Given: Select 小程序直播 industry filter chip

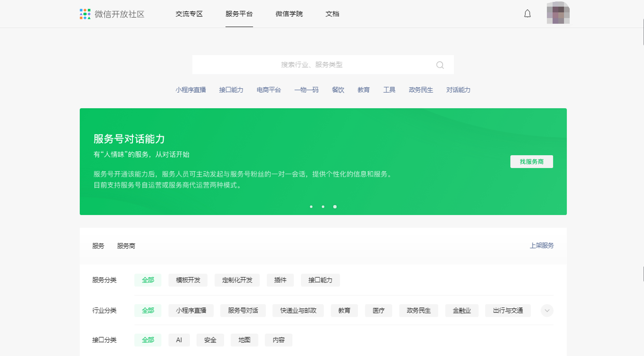Looking at the screenshot, I should pyautogui.click(x=191, y=311).
